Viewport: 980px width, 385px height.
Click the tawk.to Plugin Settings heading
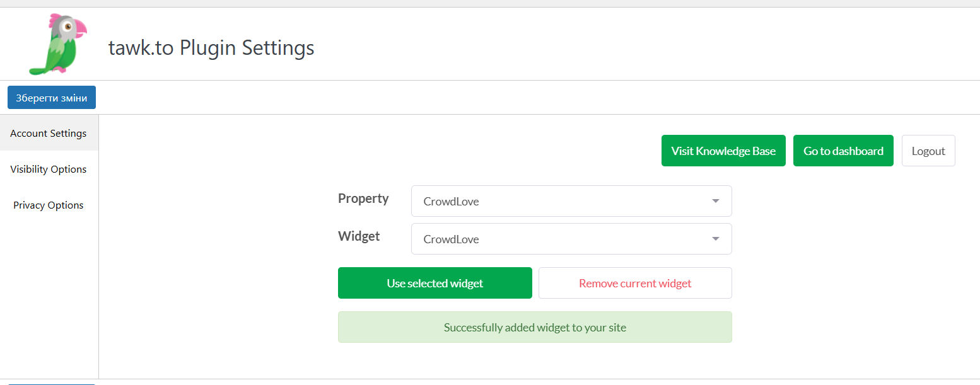click(x=211, y=48)
